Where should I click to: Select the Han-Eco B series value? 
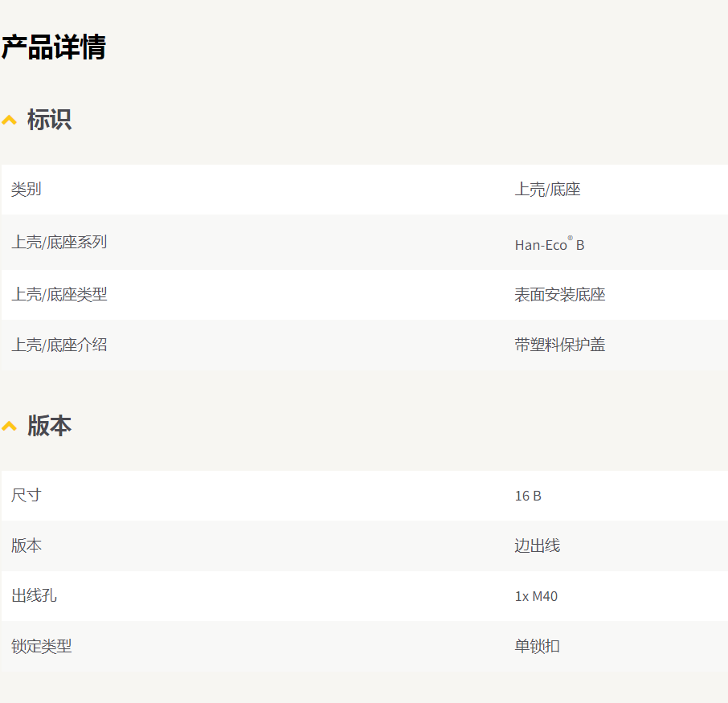click(x=550, y=243)
